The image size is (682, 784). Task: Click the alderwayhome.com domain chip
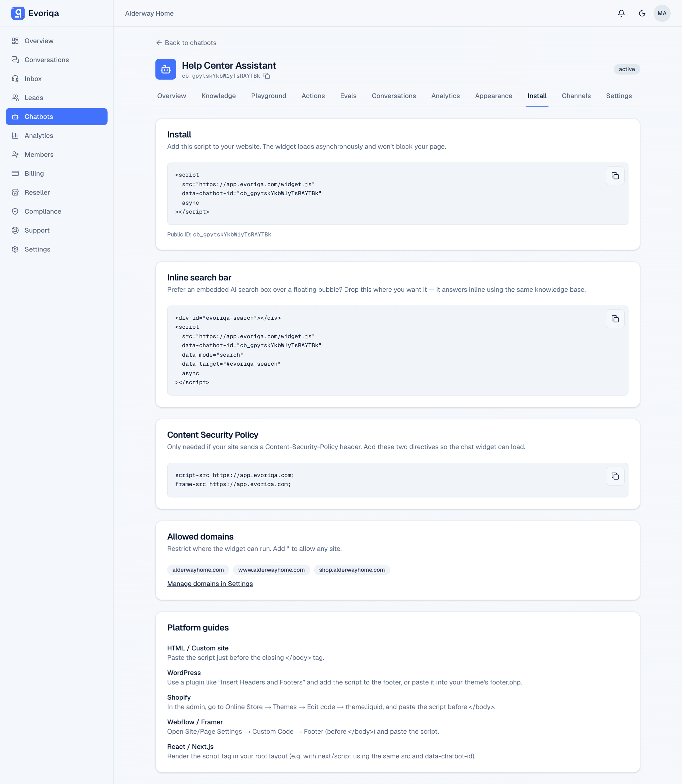(x=198, y=570)
